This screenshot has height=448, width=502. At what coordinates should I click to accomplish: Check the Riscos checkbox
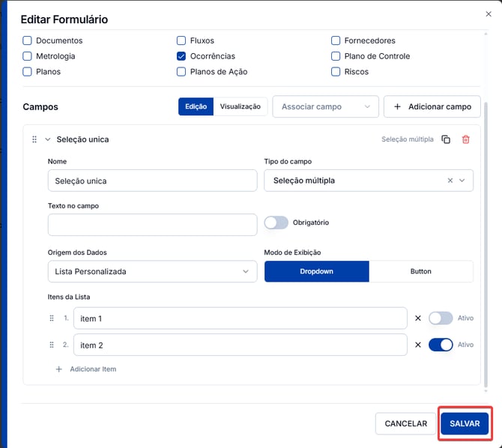(x=336, y=71)
